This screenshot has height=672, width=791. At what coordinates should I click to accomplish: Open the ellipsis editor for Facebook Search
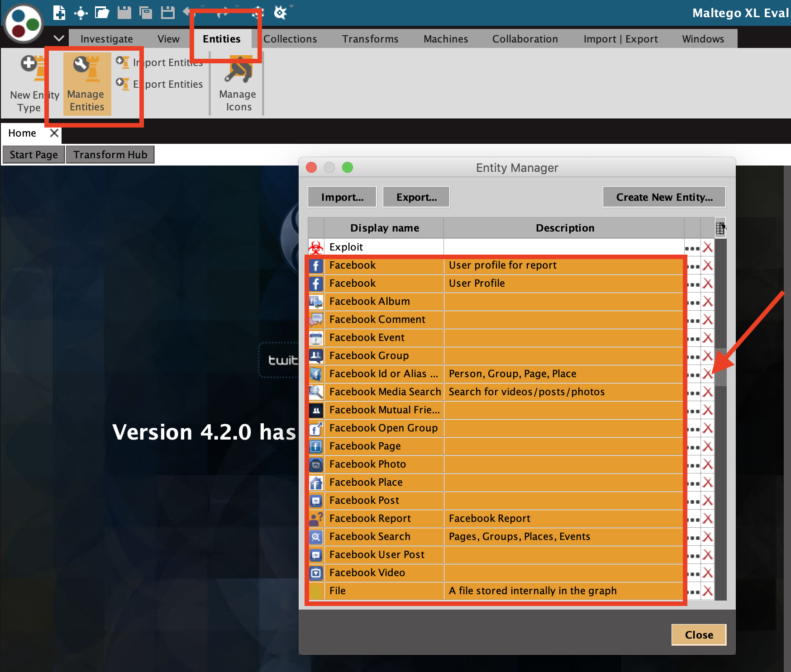[693, 538]
